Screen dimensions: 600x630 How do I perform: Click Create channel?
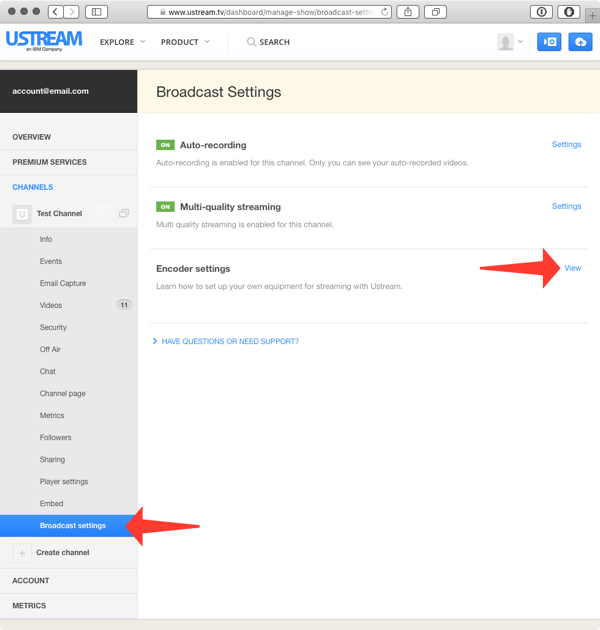[63, 552]
